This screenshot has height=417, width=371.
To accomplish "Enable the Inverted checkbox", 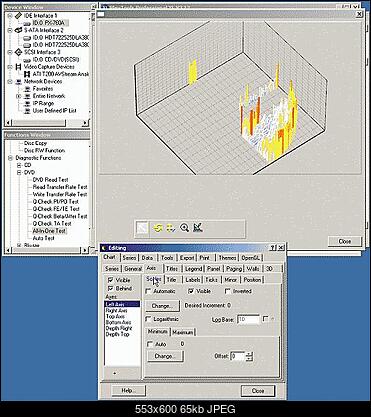I will coord(228,291).
